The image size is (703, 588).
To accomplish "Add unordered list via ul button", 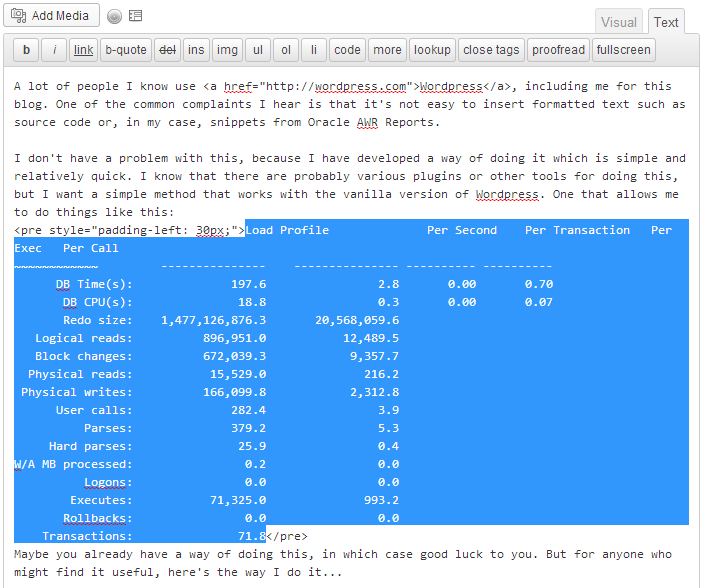I will coord(257,50).
